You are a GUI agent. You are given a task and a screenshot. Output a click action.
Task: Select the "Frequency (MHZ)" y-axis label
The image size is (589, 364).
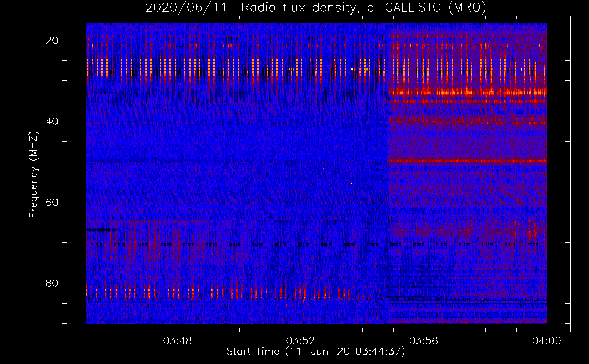click(x=33, y=175)
